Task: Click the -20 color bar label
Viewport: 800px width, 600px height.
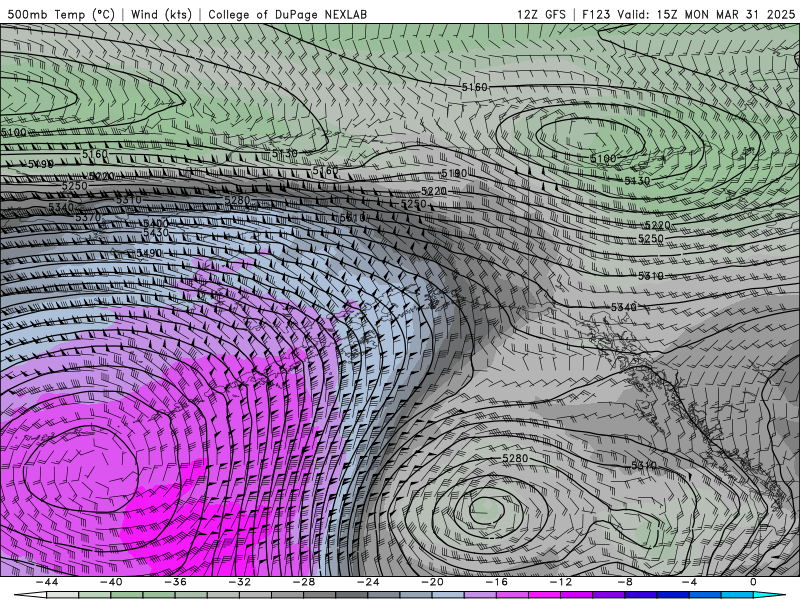Action: (433, 582)
